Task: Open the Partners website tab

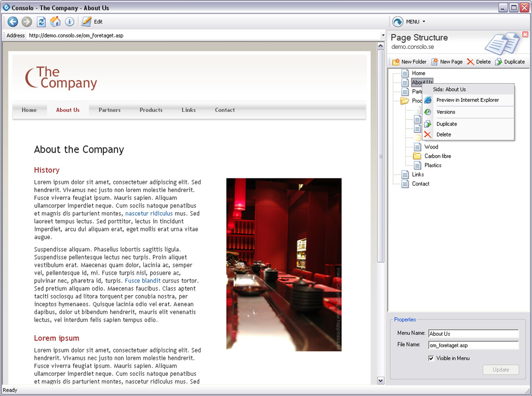Action: pyautogui.click(x=110, y=110)
